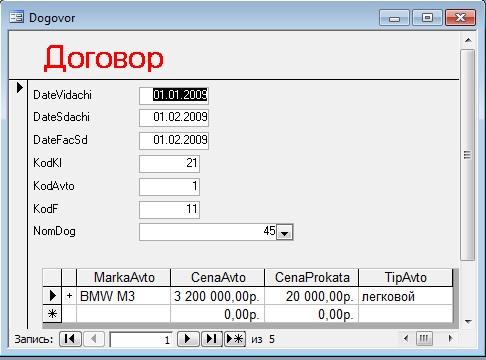Go to last record button

pyautogui.click(x=211, y=339)
